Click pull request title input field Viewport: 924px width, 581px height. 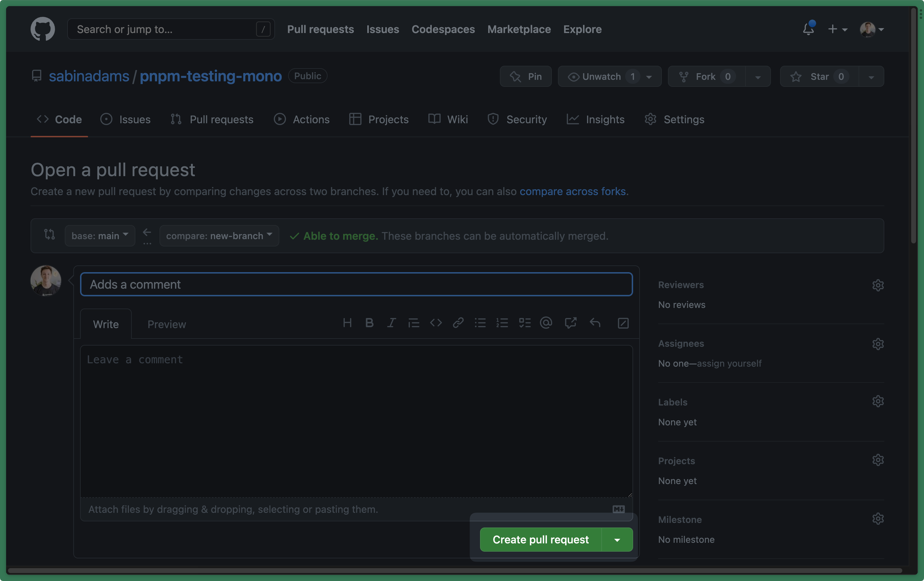(x=356, y=284)
